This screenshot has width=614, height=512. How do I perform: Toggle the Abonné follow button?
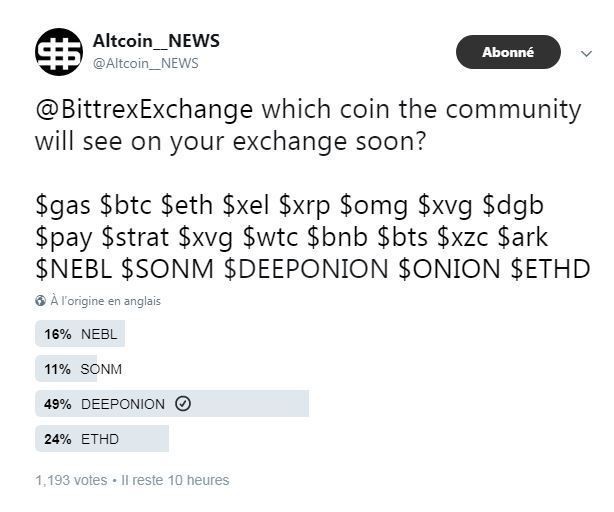click(508, 53)
